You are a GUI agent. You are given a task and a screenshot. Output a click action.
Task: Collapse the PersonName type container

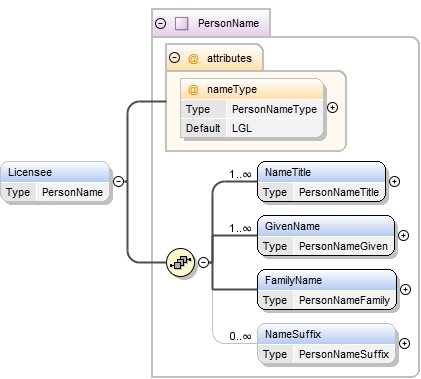(x=161, y=23)
